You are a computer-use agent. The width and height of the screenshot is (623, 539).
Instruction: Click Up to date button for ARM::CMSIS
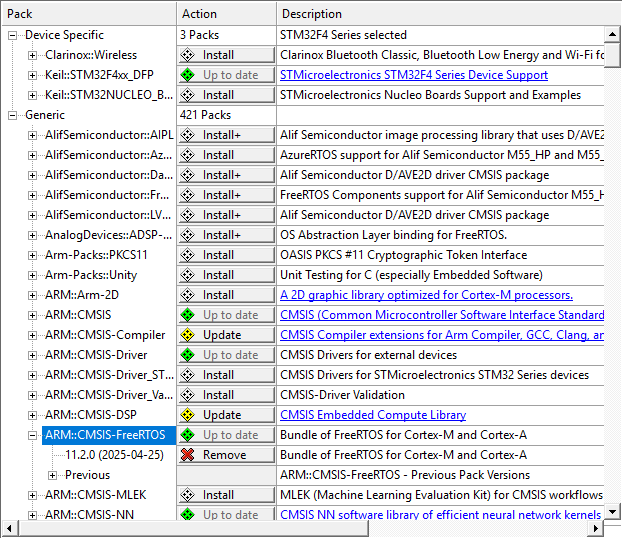click(226, 315)
